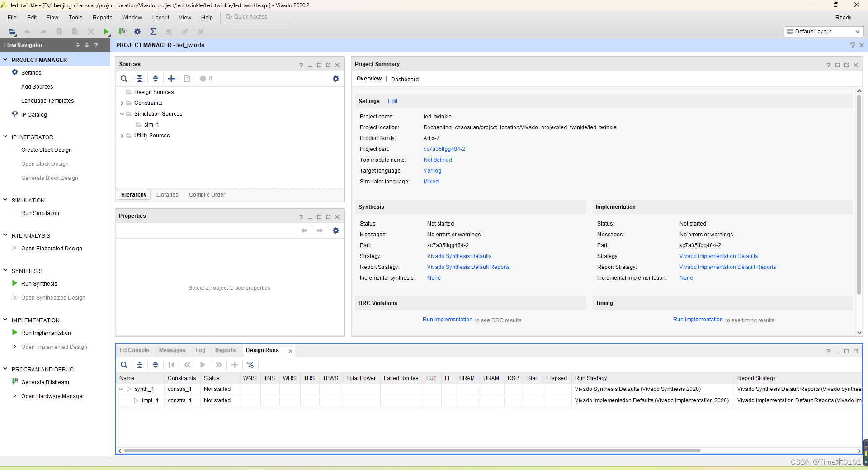This screenshot has width=868, height=470.
Task: Click the Generate Bitstream toolbar icon
Action: coord(122,32)
